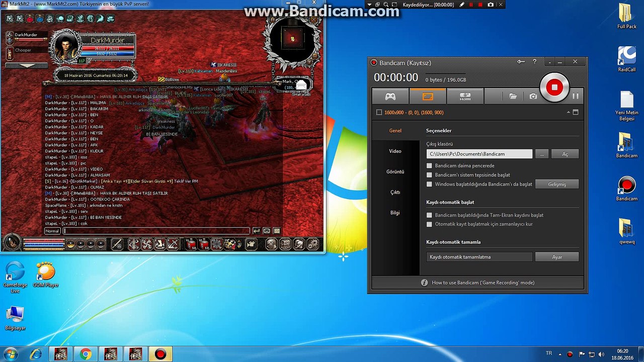Open Internet Explorer from the taskbar
This screenshot has width=644, height=362.
[x=36, y=354]
